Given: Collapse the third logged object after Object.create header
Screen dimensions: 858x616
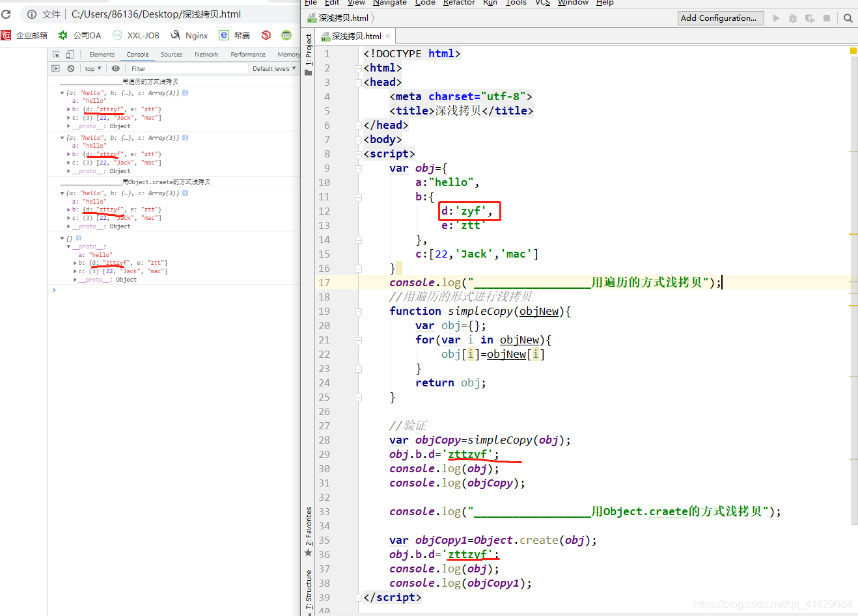Looking at the screenshot, I should coord(62,193).
